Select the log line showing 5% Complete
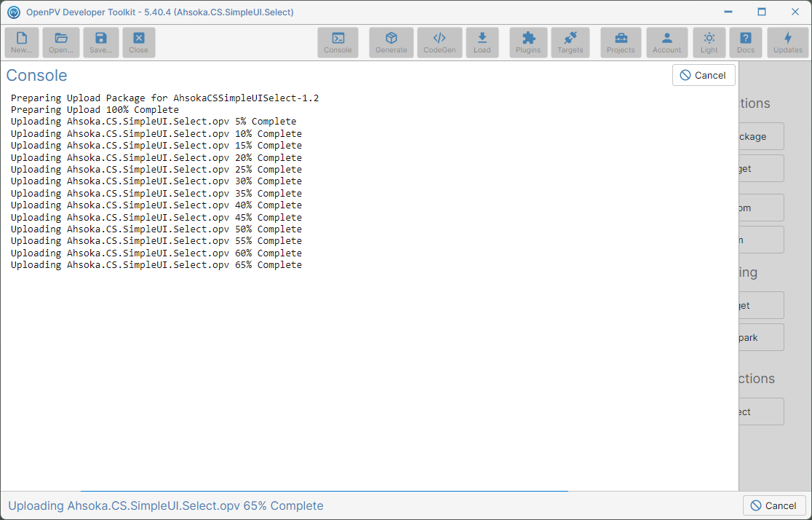 pos(154,122)
